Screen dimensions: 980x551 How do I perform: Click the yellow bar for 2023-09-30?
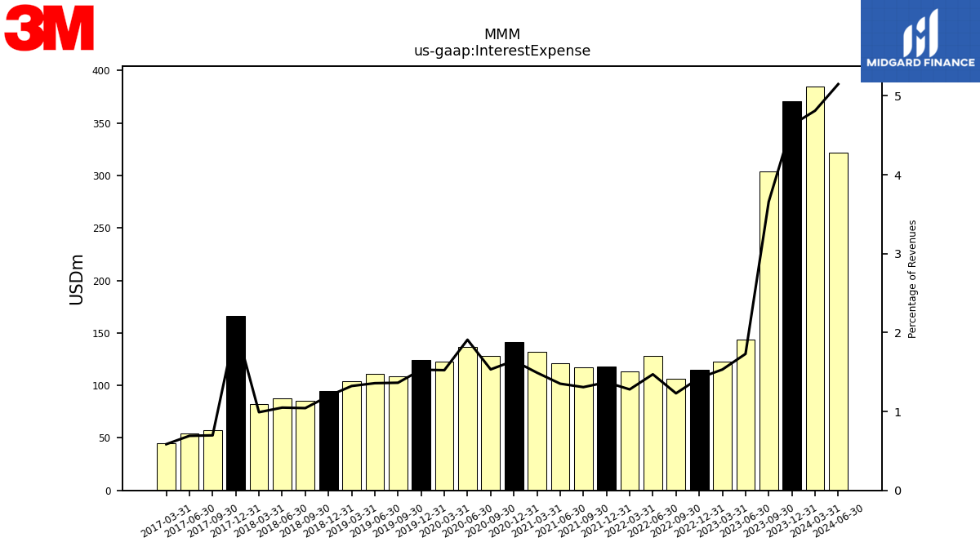[768, 331]
